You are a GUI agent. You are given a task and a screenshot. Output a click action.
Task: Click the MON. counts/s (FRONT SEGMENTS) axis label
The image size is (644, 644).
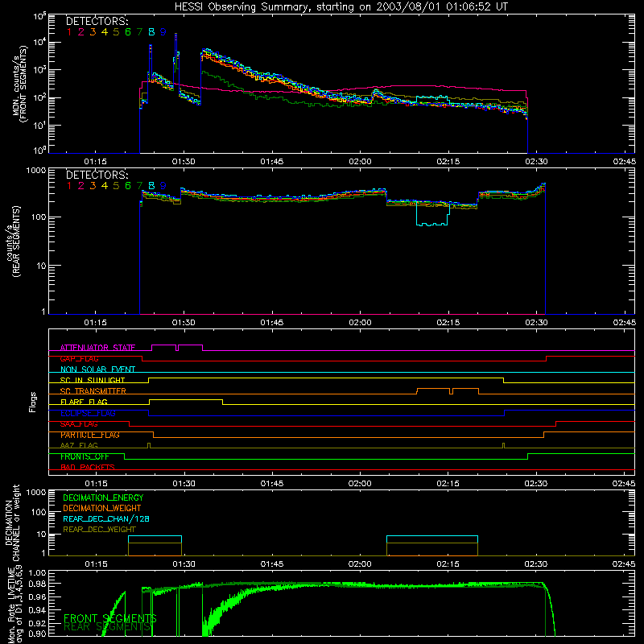[x=19, y=84]
